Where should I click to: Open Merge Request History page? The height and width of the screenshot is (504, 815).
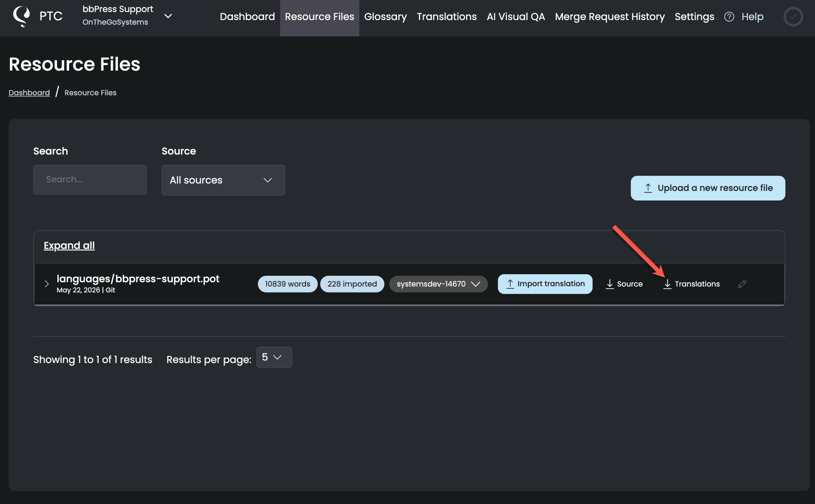(x=610, y=17)
